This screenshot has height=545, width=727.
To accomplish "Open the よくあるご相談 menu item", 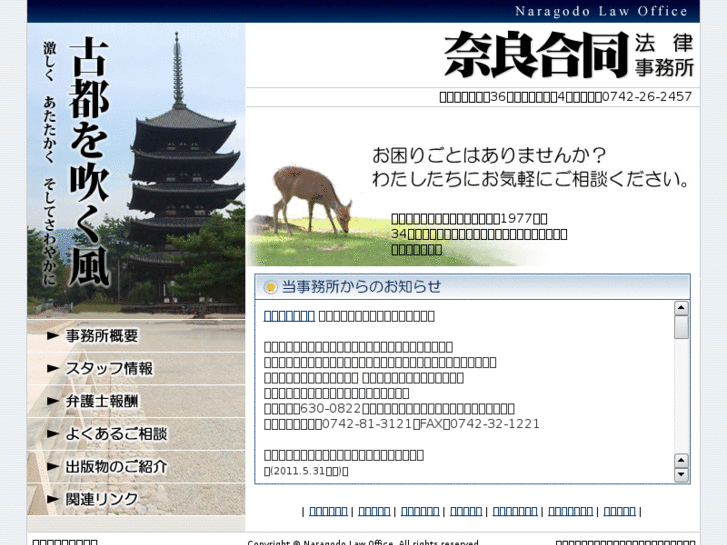I will [116, 434].
